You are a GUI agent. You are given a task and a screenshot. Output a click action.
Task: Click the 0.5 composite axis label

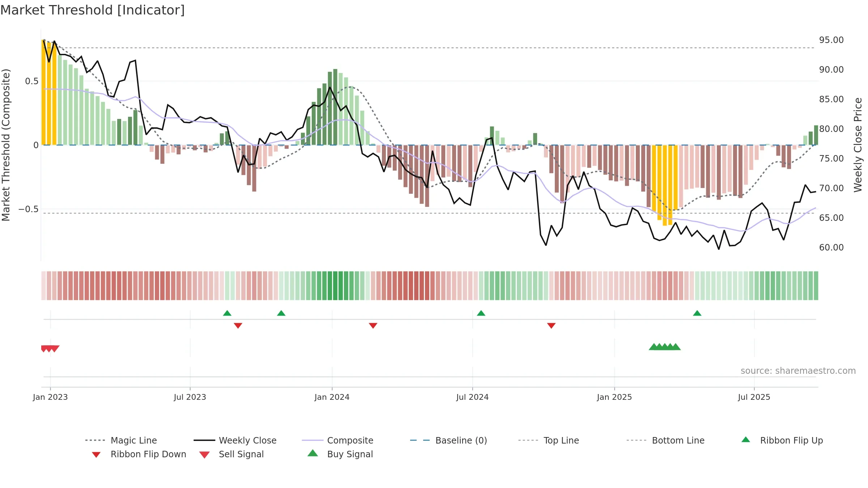32,81
